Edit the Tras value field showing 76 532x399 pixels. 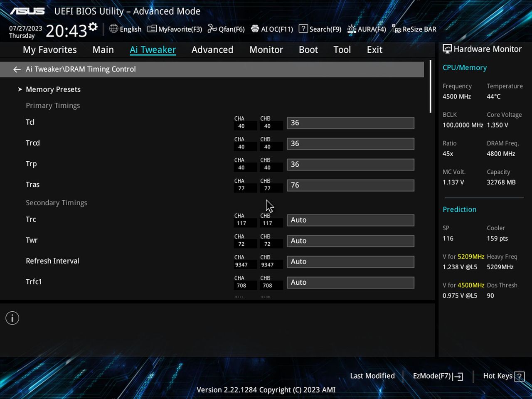coord(350,185)
